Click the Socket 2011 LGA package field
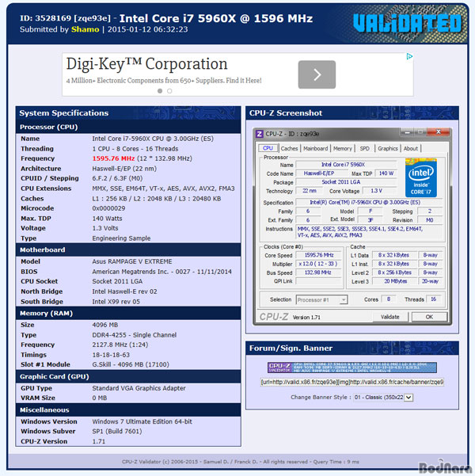Screen dimensions: 475x476 pyautogui.click(x=346, y=182)
